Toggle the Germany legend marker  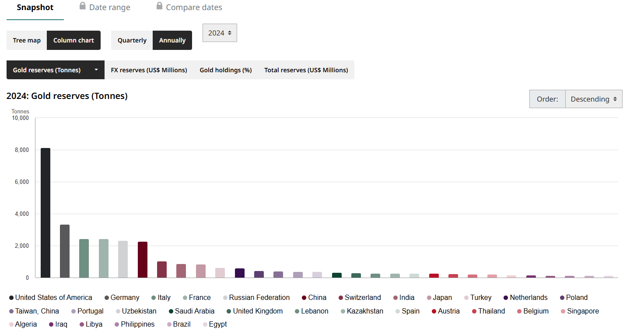(107, 298)
